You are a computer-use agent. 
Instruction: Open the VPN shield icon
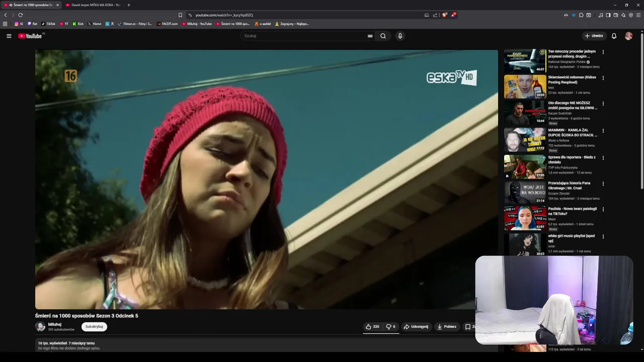[x=631, y=15]
